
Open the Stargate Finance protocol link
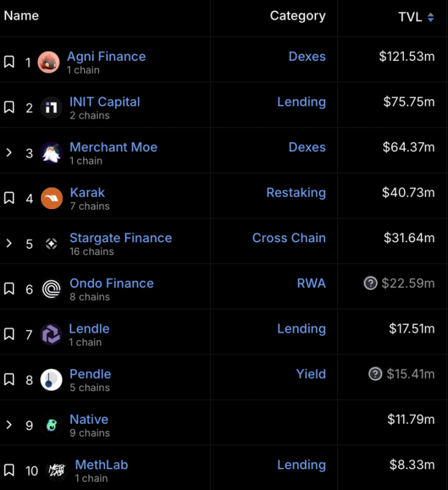(x=120, y=238)
